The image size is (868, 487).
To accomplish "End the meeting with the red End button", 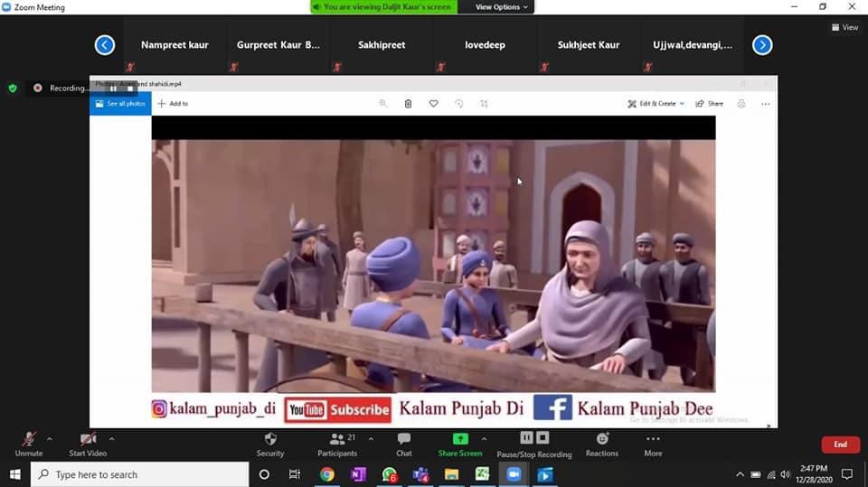I will click(x=840, y=445).
